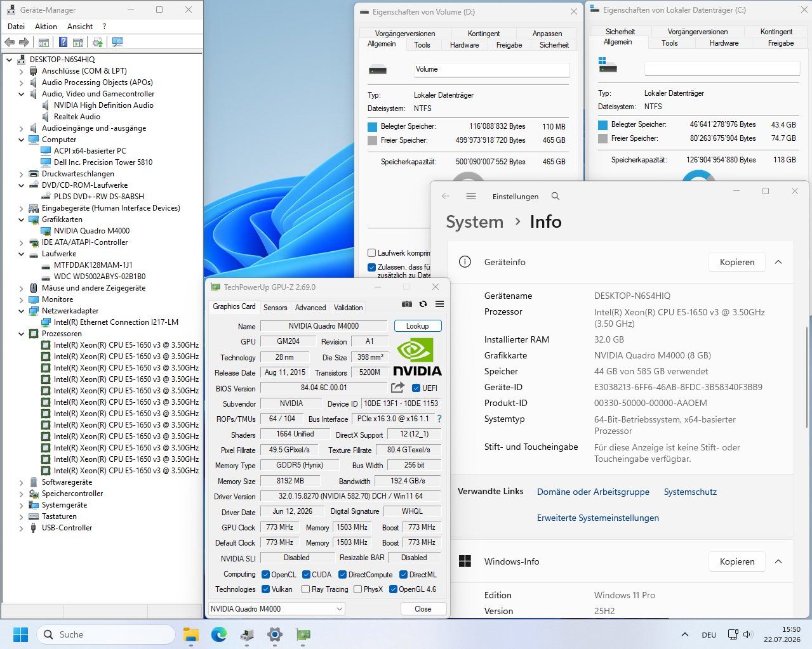Toggle the UEFI checkbox in GPU-Z
The width and height of the screenshot is (812, 649).
pyautogui.click(x=416, y=388)
